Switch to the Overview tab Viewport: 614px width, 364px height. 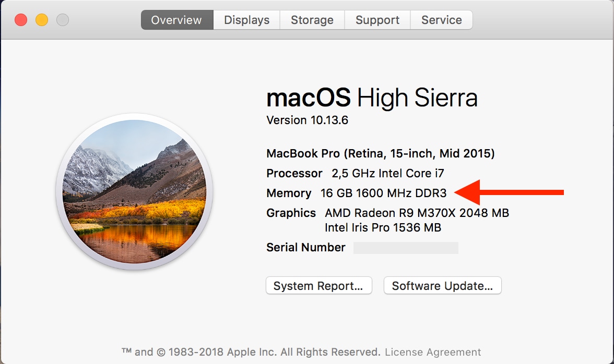[x=176, y=20]
